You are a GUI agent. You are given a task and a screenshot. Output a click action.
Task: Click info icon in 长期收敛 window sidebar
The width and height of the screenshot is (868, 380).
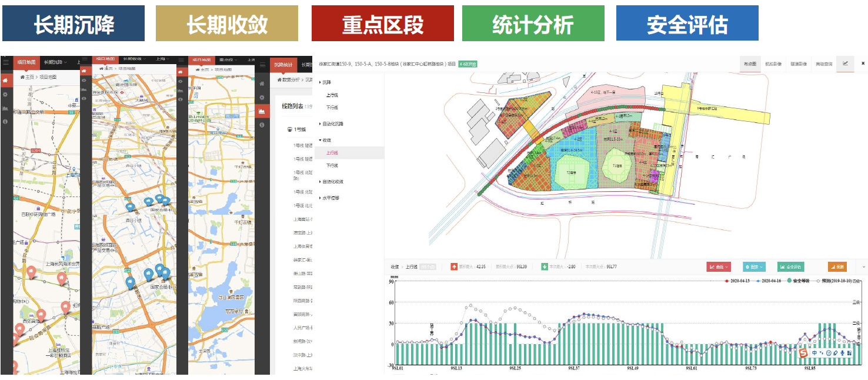pos(84,98)
